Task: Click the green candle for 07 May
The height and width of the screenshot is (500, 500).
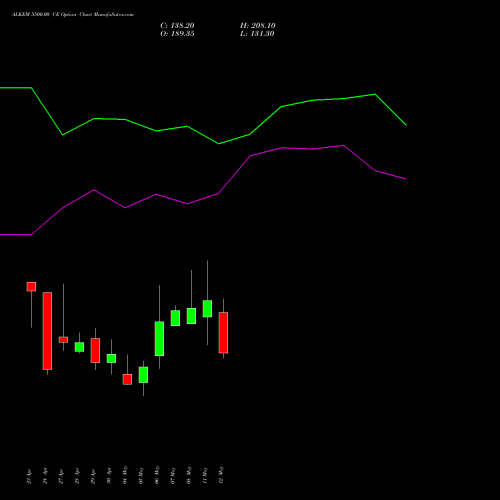Action: [x=175, y=318]
